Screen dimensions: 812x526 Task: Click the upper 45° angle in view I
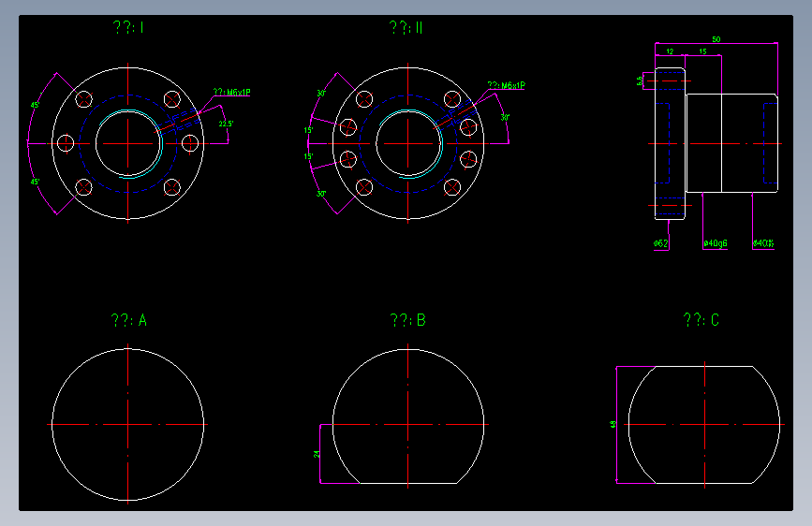(35, 105)
